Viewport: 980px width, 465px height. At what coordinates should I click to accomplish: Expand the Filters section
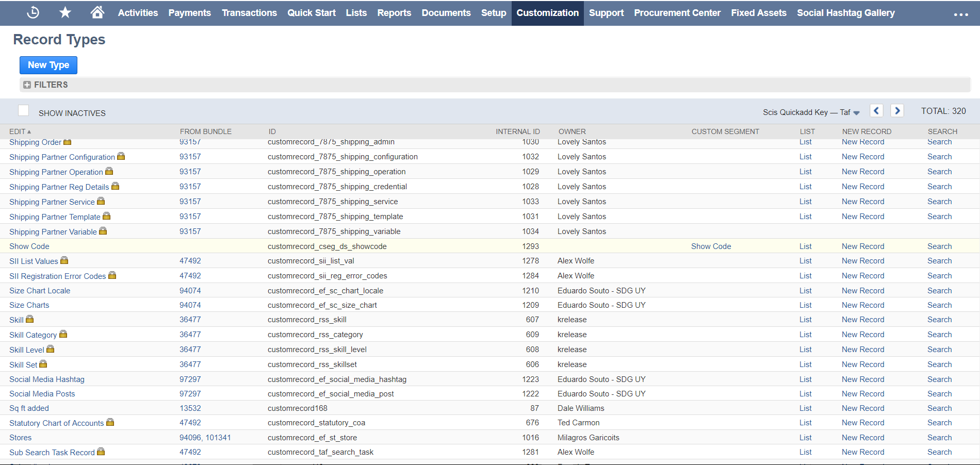tap(27, 85)
